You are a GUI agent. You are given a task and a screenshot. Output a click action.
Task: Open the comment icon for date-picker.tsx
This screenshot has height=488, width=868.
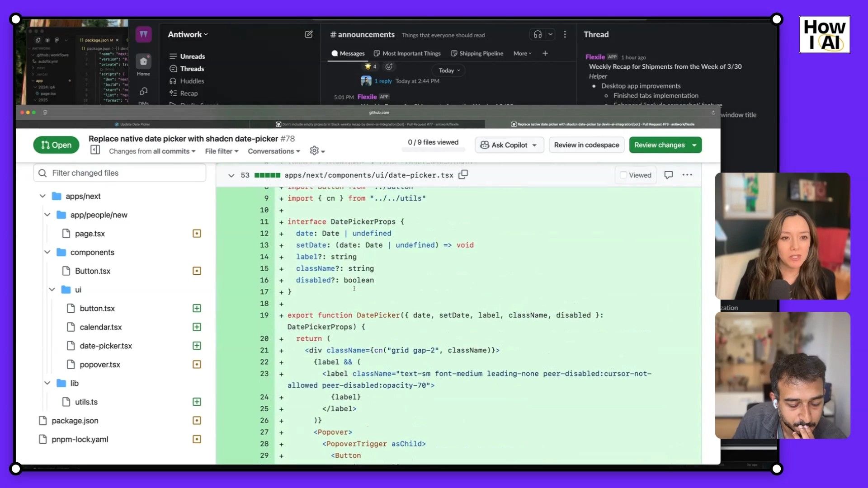668,175
